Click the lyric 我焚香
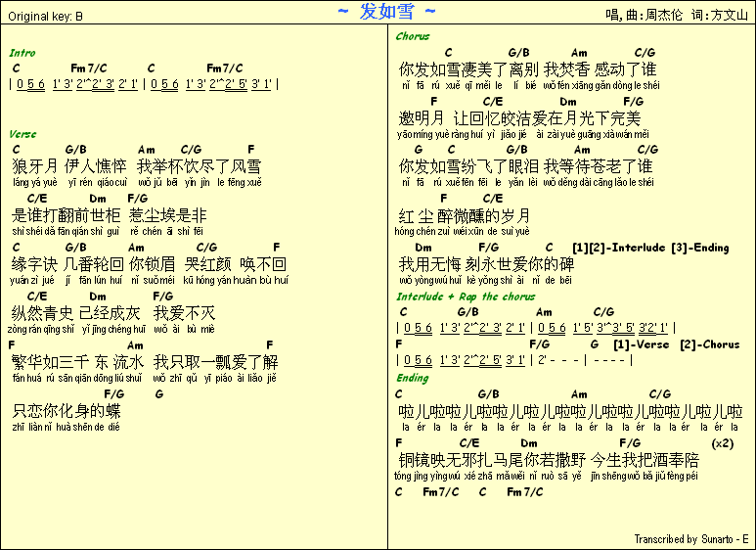This screenshot has height=550, width=756. coord(567,69)
